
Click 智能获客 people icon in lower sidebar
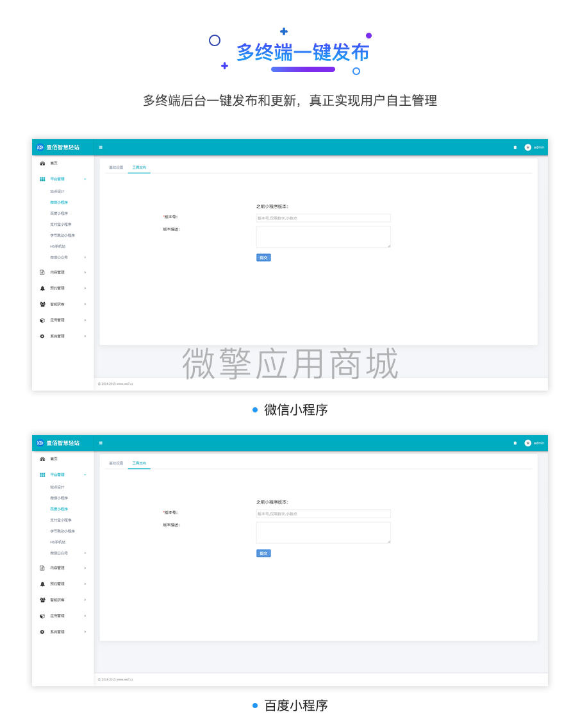coord(42,600)
